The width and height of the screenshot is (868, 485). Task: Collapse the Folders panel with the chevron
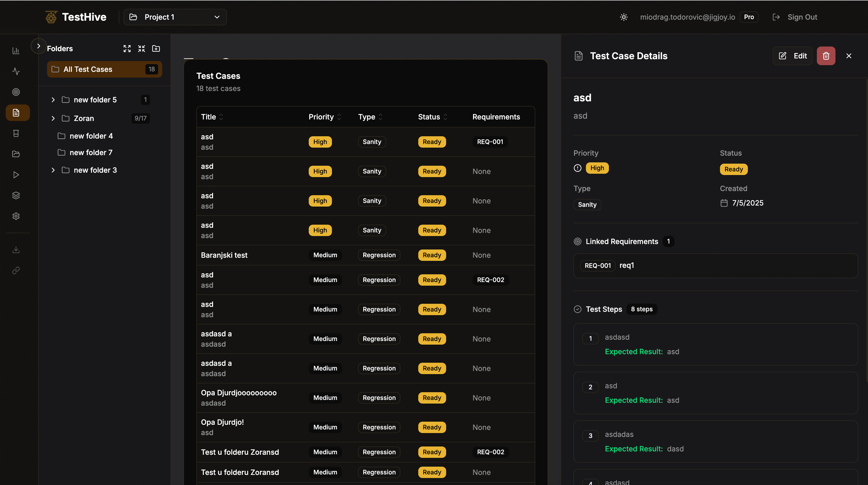coord(38,46)
